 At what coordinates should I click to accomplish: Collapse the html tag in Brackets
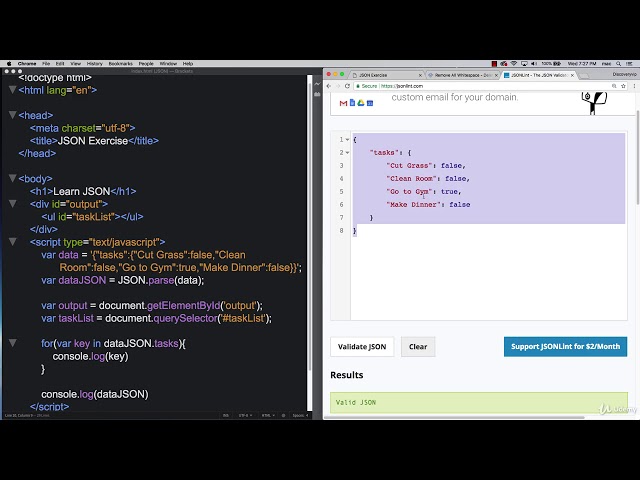13,90
